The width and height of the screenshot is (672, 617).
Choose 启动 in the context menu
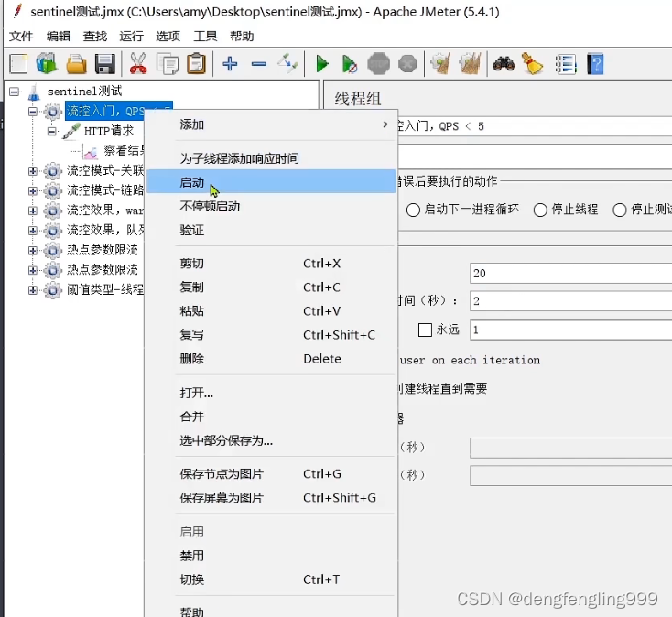[271, 181]
